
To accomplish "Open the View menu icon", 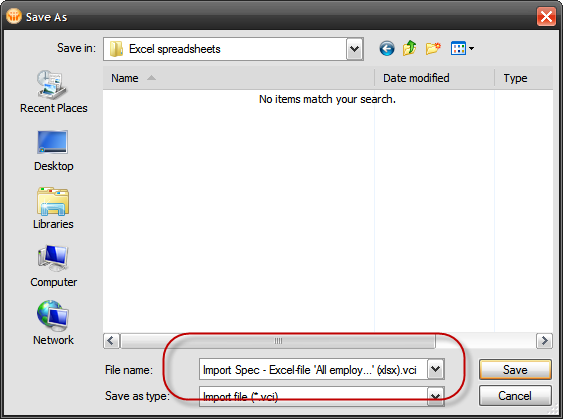I will 462,48.
